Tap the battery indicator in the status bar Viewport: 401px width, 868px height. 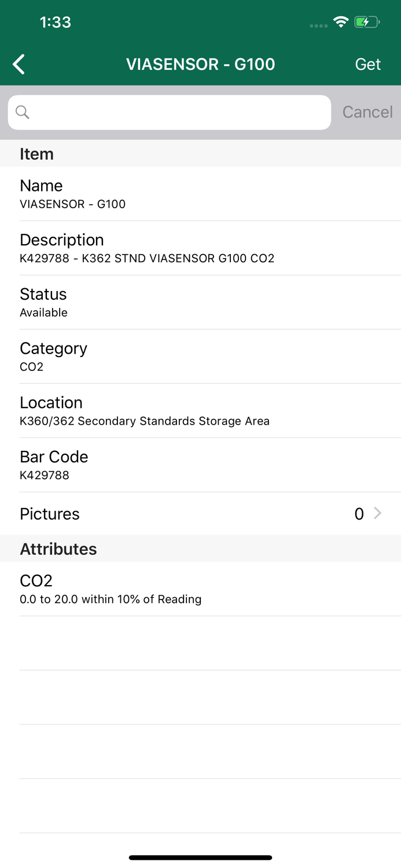click(x=366, y=21)
